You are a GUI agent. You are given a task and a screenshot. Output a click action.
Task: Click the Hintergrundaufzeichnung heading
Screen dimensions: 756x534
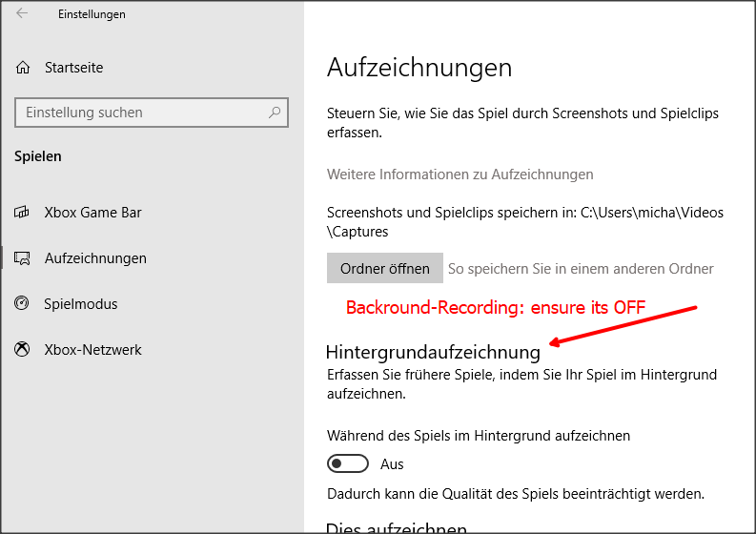[x=433, y=352]
